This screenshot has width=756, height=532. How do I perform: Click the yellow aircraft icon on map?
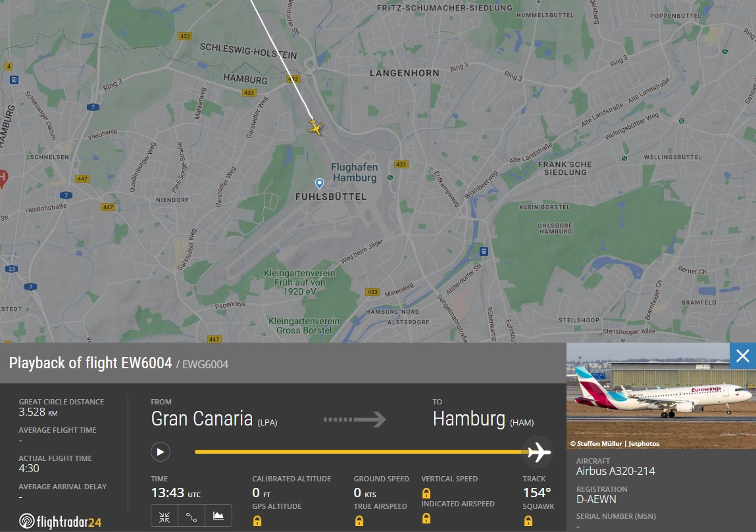[316, 127]
